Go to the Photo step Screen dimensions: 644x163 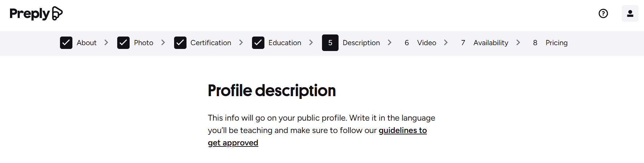click(143, 43)
